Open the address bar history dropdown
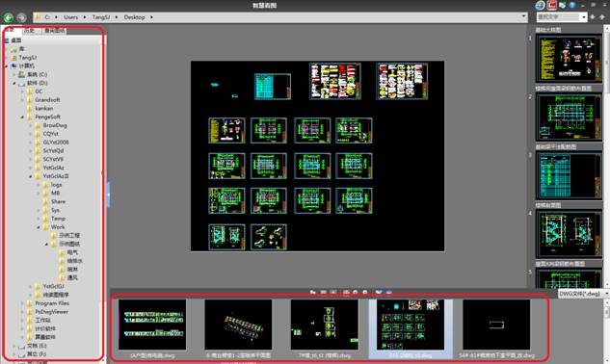The width and height of the screenshot is (610, 364). (x=523, y=16)
